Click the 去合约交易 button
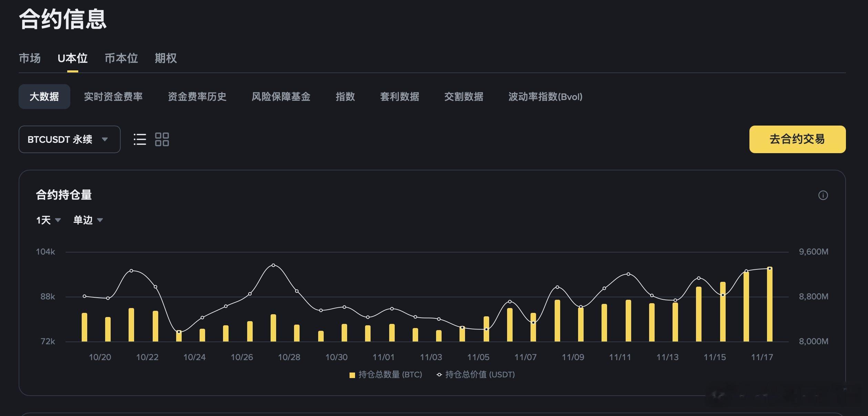 [x=797, y=139]
